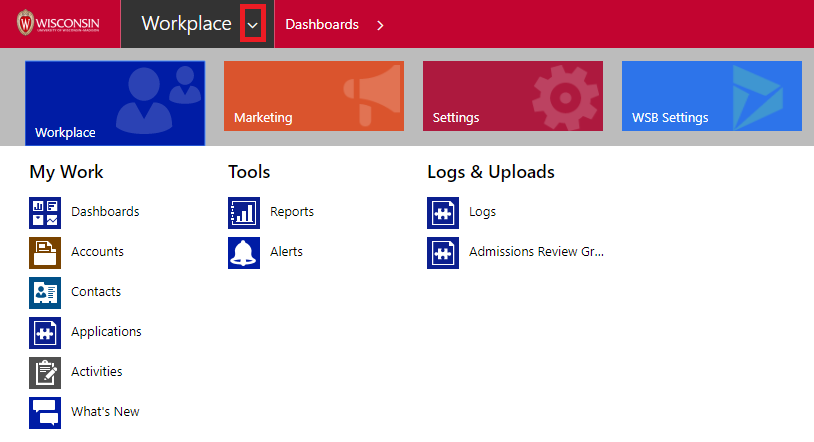Open the Dashboards breadcrumb menu item
The height and width of the screenshot is (442, 814).
pos(322,25)
